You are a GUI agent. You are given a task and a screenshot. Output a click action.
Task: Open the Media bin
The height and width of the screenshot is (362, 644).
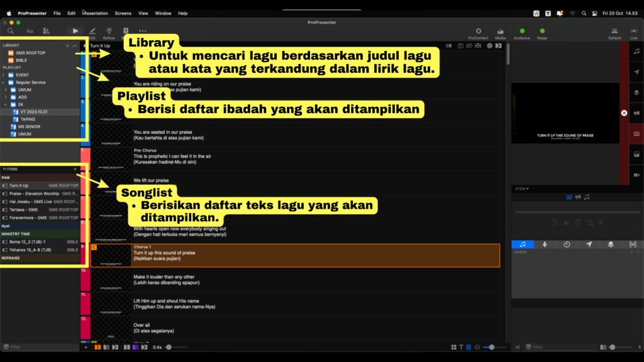[500, 33]
